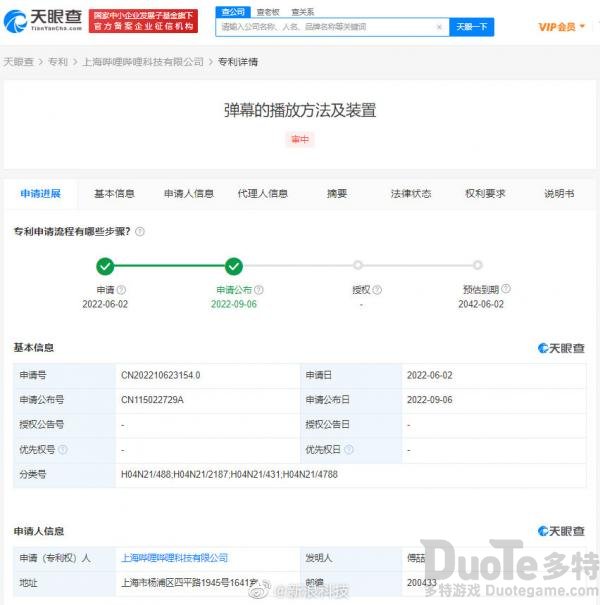Switch to the 摘要 tab
The height and width of the screenshot is (605, 600).
click(337, 194)
